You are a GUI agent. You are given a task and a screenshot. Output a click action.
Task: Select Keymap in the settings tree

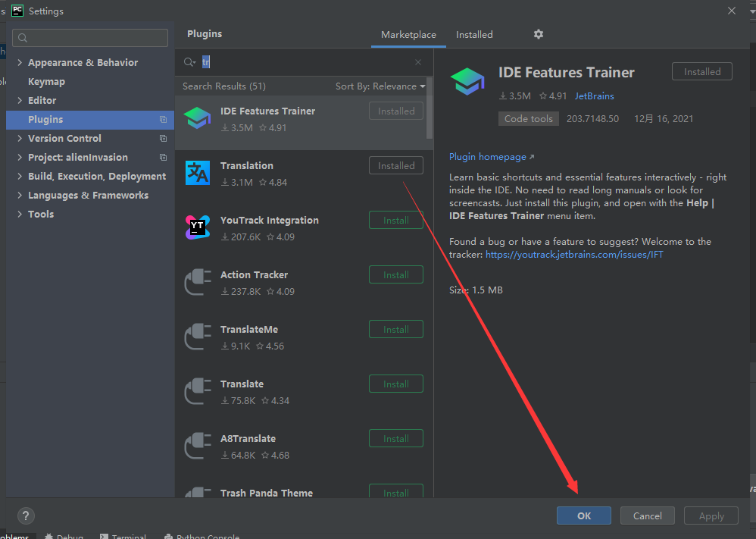click(46, 82)
